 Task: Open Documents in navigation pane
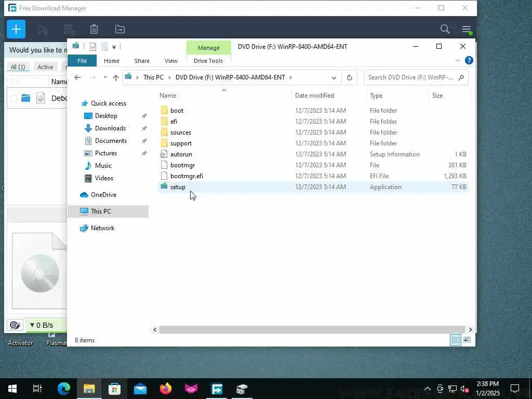[x=111, y=141]
